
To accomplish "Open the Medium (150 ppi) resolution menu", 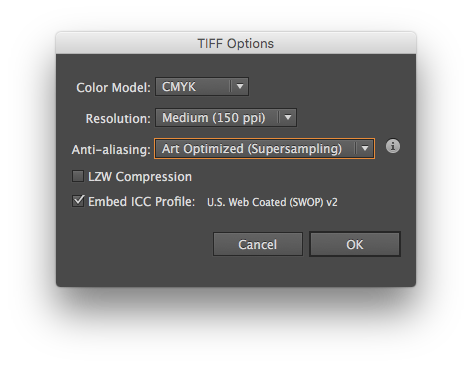I will click(x=226, y=118).
